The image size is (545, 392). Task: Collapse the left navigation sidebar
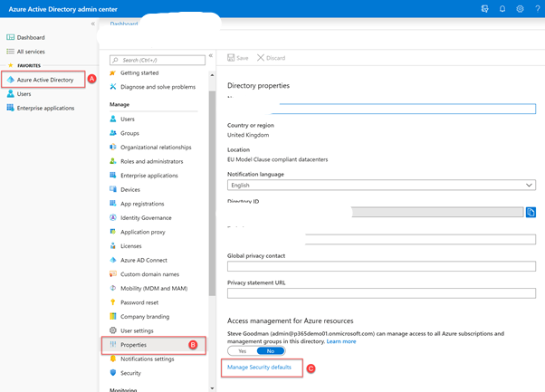click(93, 24)
